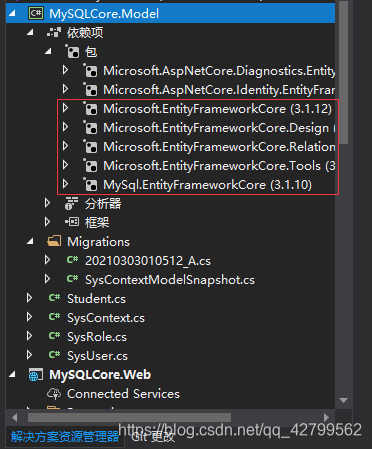Click the horizontal scrollbar left arrow
Screen dimensions: 372x449
[14, 417]
